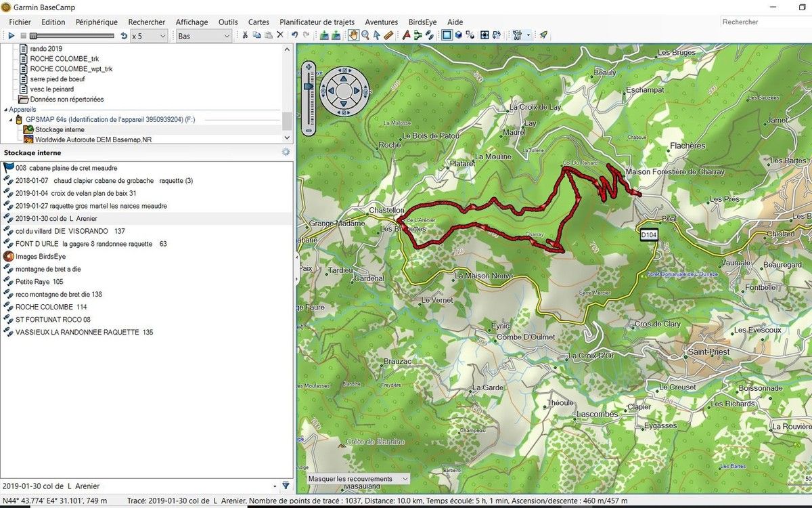The height and width of the screenshot is (508, 812).
Task: Open the Aventures menu
Action: point(382,22)
